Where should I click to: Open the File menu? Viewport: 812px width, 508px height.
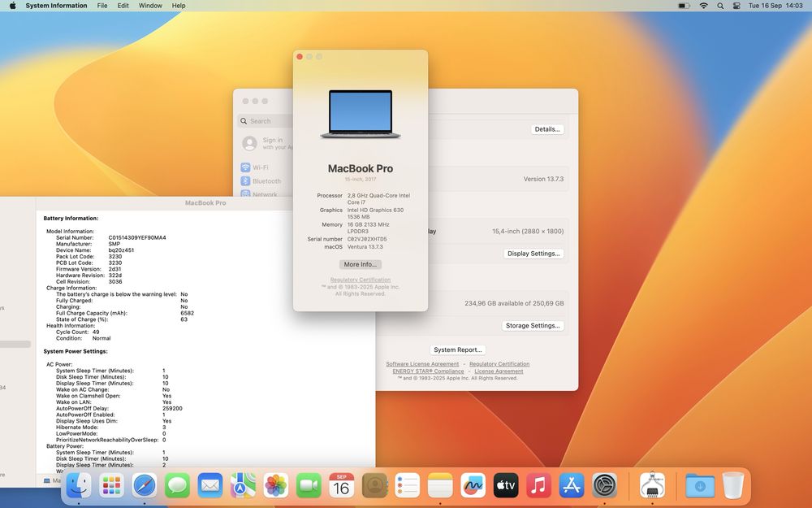point(102,6)
